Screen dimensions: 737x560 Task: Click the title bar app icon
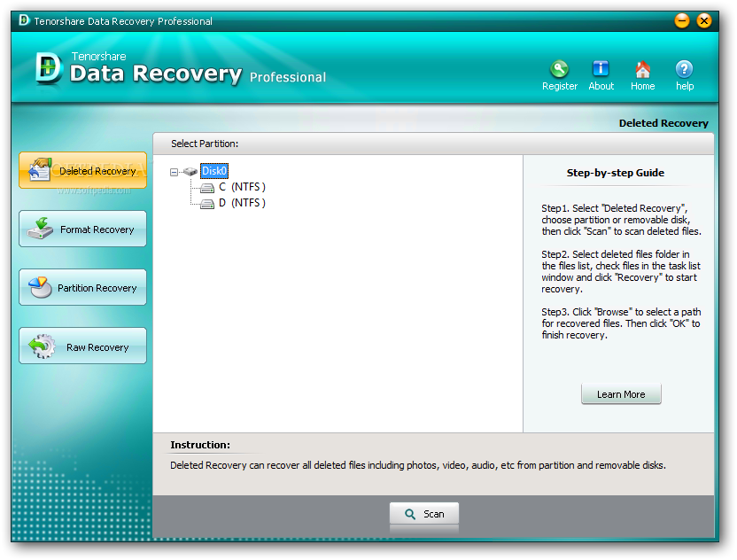point(24,20)
